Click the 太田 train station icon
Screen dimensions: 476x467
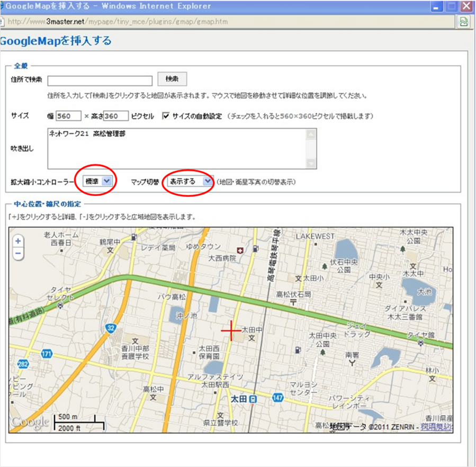(253, 399)
